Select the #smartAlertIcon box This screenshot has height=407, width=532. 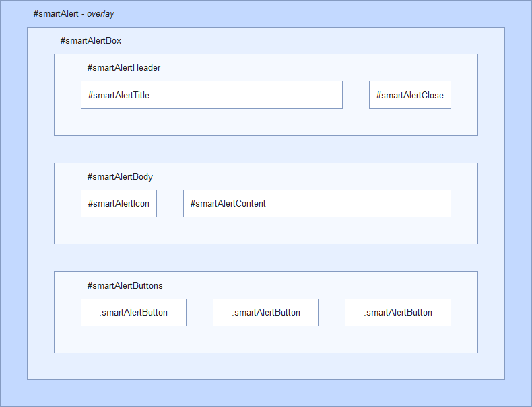[119, 203]
